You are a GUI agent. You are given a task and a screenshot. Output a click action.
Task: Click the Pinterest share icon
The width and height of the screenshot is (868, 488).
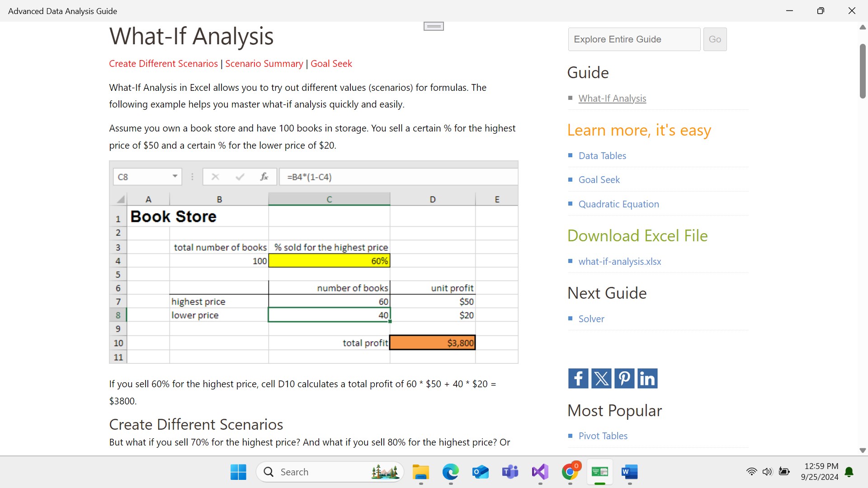pos(624,379)
